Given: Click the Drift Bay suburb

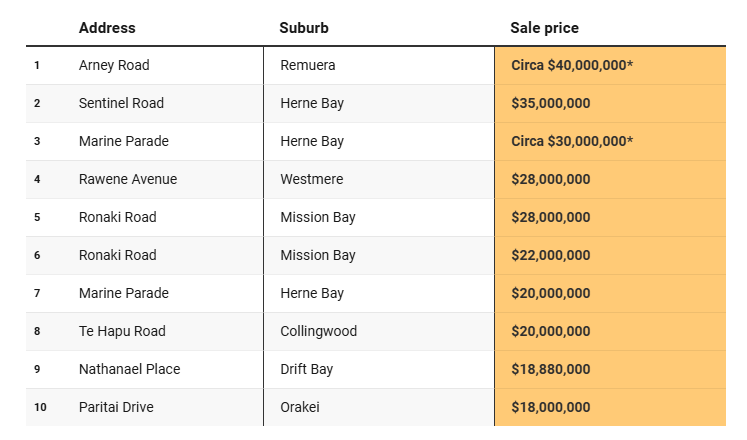Looking at the screenshot, I should click(x=307, y=369).
